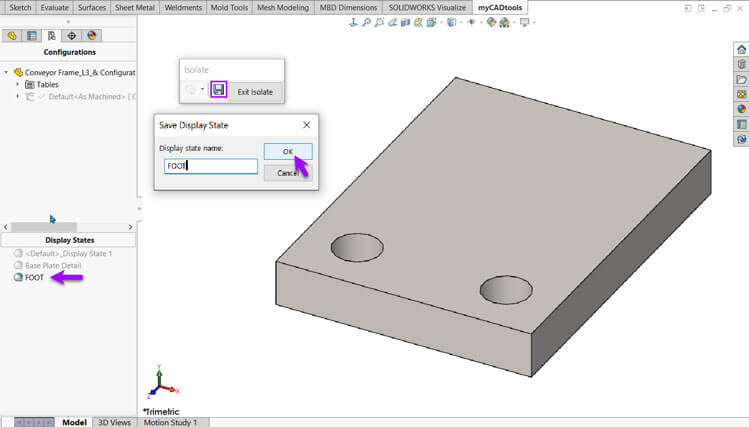Image resolution: width=749 pixels, height=427 pixels.
Task: Click the Display state name input field
Action: (x=211, y=166)
